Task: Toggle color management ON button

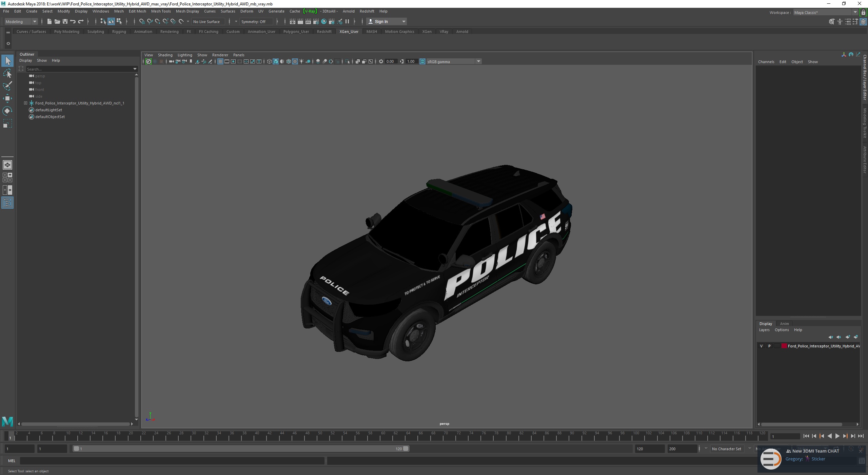Action: 422,61
